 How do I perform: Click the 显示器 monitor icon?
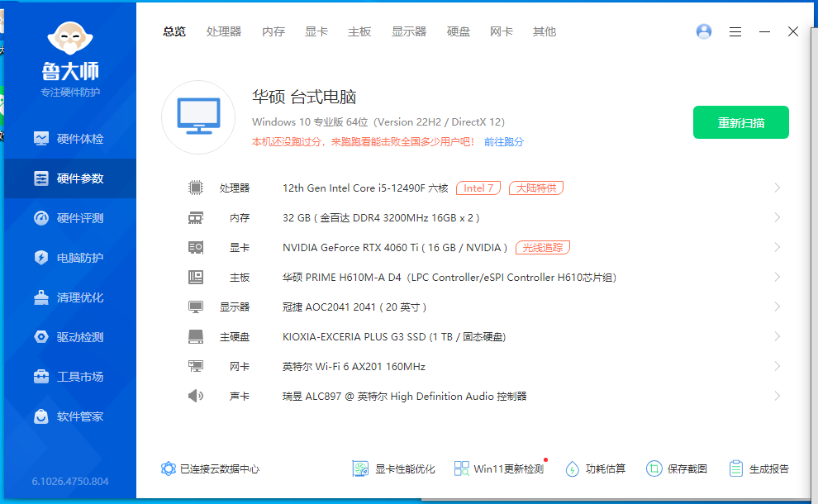point(196,307)
